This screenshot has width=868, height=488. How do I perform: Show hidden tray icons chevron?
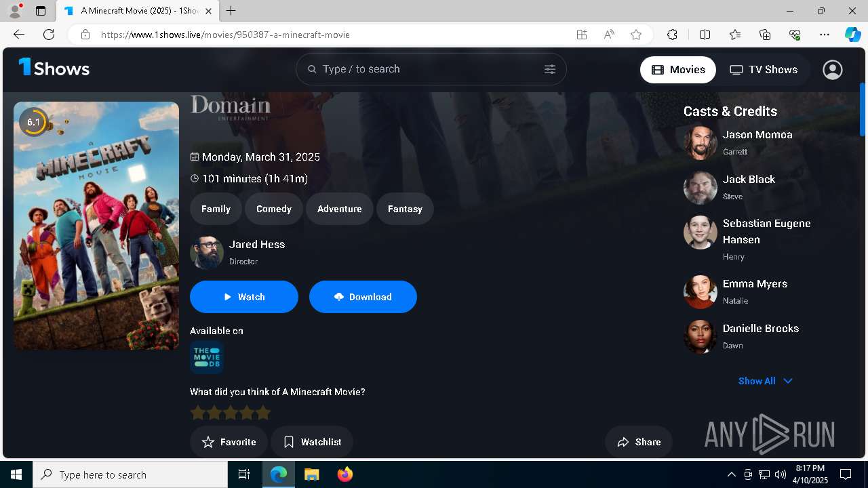731,474
